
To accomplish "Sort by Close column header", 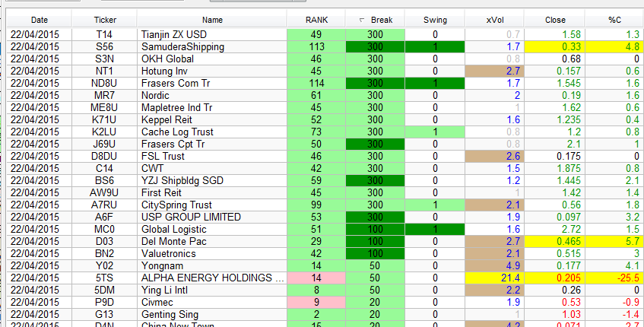I will (554, 20).
